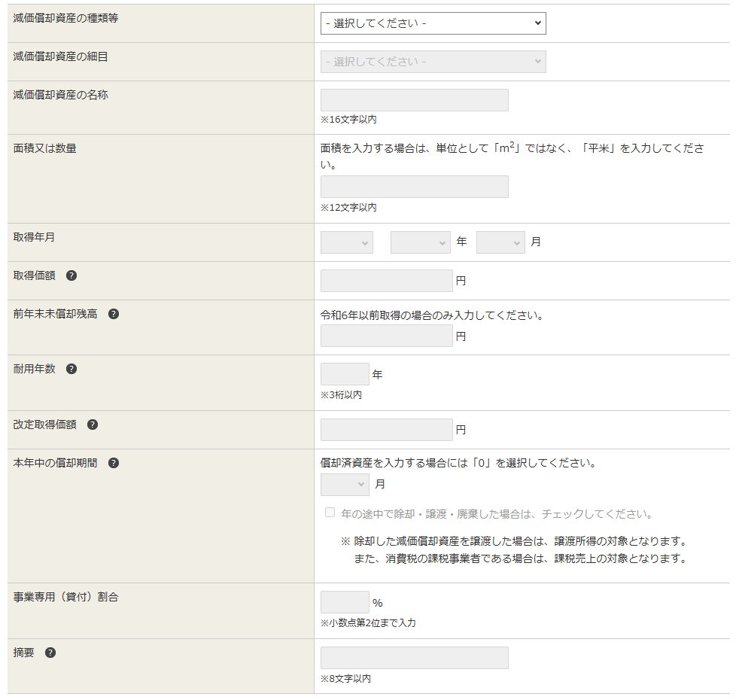
Task: Open the 減価償却資産の種類等 dropdown
Action: [433, 23]
